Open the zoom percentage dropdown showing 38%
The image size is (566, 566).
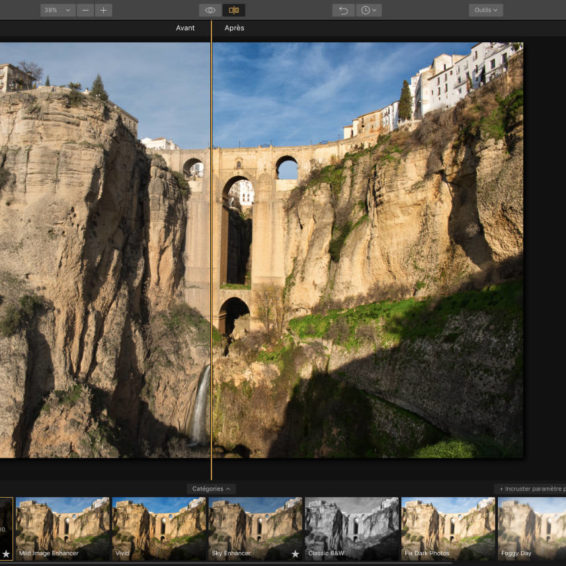click(x=58, y=10)
